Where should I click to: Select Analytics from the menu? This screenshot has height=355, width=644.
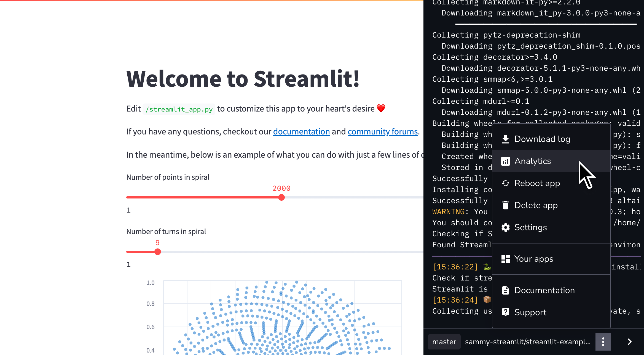533,161
